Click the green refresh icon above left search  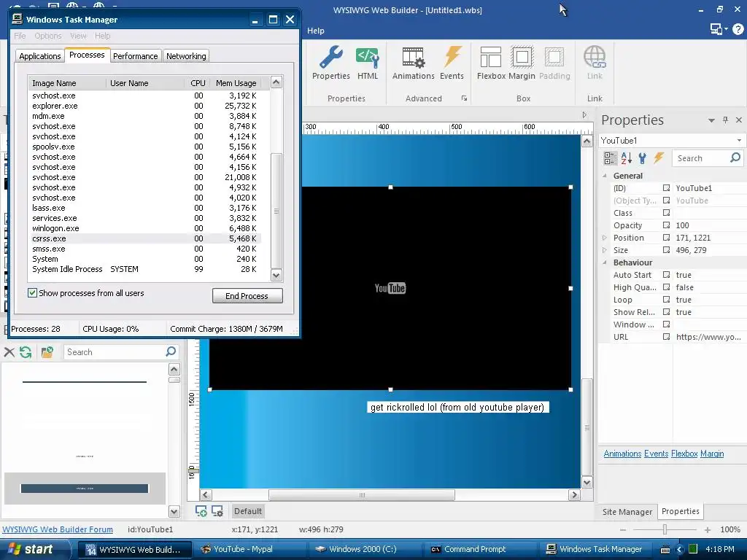[x=26, y=352]
